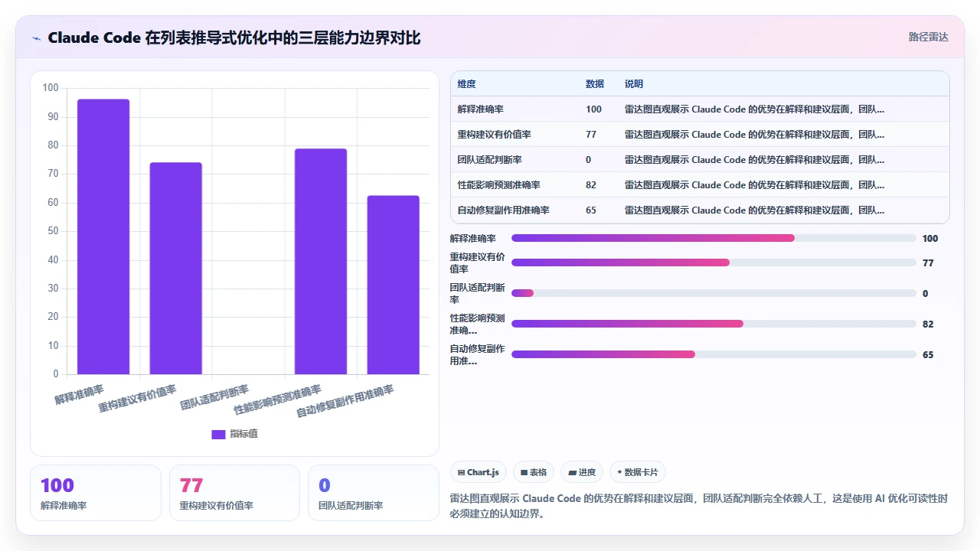Screen dimensions: 980x551
Task: Click the 团队适配判断率 progress bar
Action: point(714,293)
